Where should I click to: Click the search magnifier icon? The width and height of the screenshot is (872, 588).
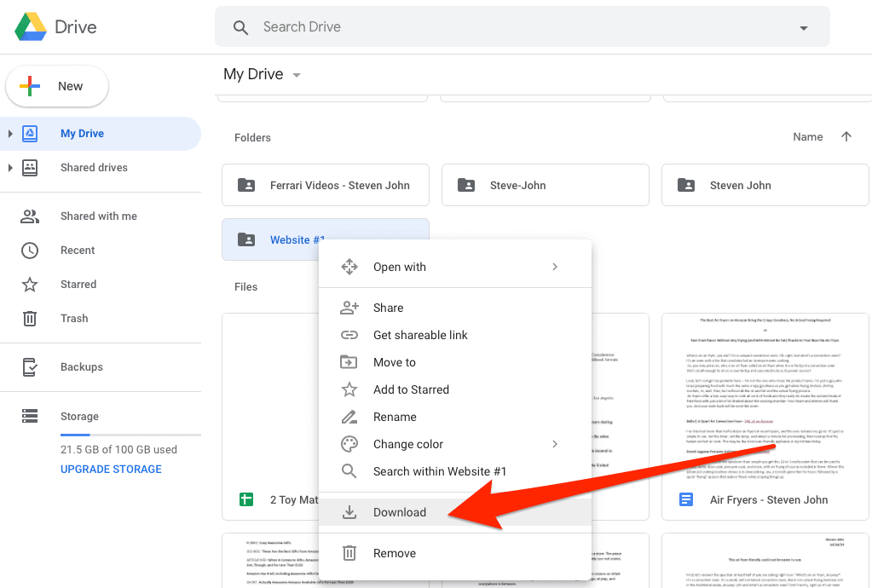[241, 27]
